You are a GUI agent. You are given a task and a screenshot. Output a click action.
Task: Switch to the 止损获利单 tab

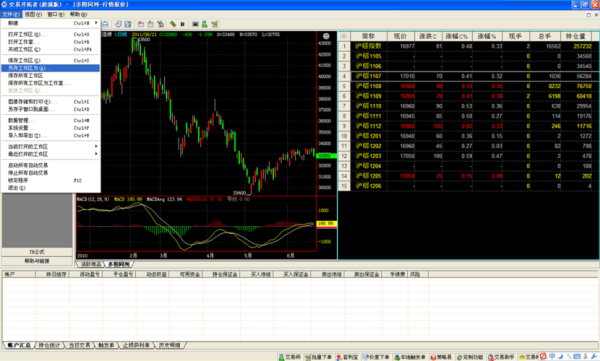137,345
